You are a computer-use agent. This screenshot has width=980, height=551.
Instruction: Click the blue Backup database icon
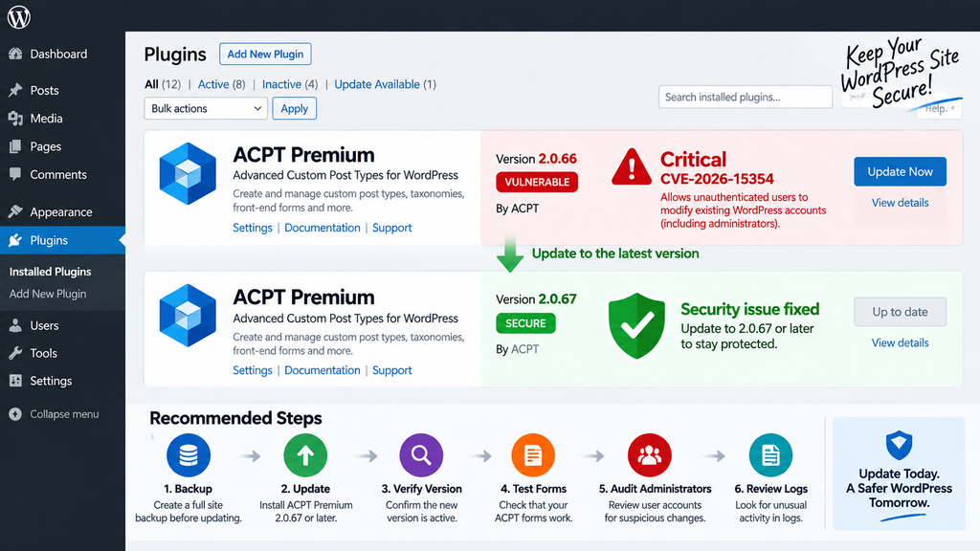pyautogui.click(x=189, y=455)
